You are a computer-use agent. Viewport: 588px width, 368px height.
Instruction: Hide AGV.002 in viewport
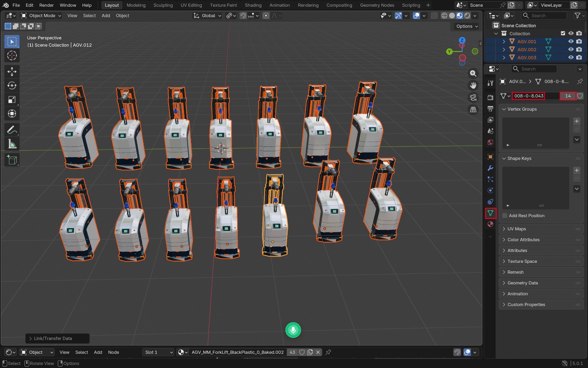point(571,49)
